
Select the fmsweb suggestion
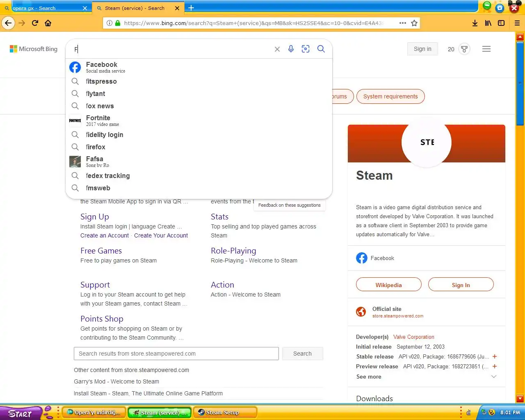coord(199,188)
